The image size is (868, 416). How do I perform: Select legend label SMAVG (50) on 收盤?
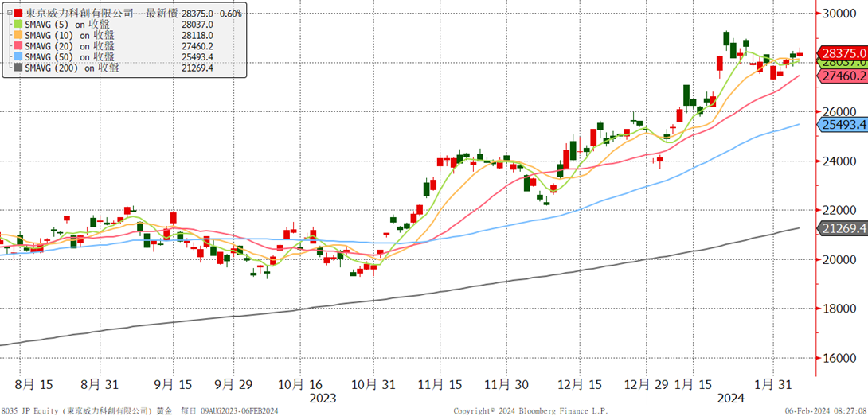pyautogui.click(x=70, y=57)
